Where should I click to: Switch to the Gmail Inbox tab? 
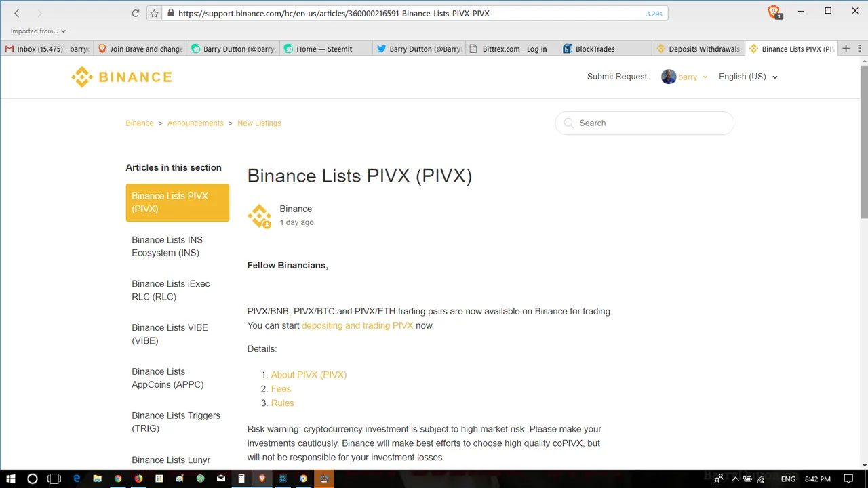pos(47,49)
